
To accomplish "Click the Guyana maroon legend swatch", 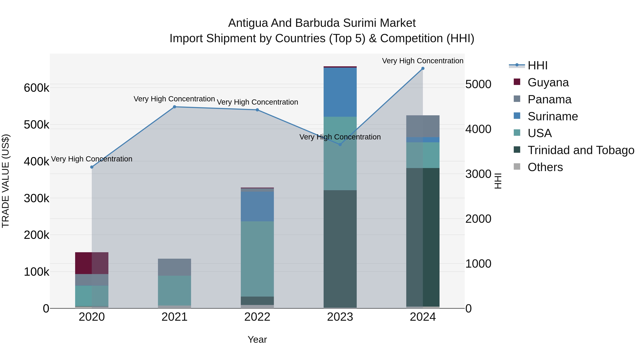I will click(x=517, y=82).
